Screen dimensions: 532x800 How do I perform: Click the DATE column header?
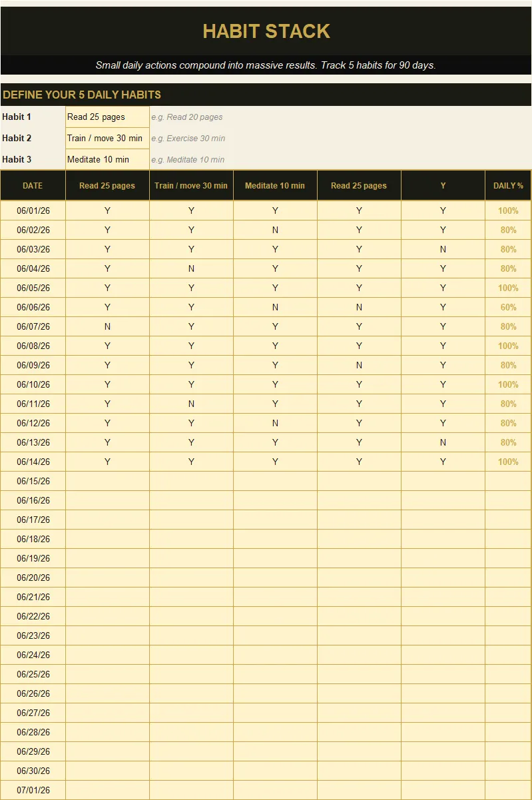coord(33,186)
